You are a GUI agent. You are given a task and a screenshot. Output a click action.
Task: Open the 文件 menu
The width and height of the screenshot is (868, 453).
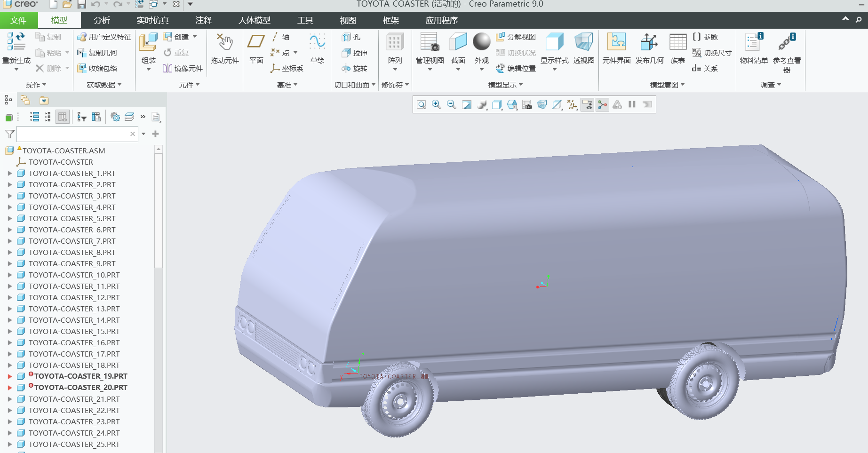[x=18, y=20]
